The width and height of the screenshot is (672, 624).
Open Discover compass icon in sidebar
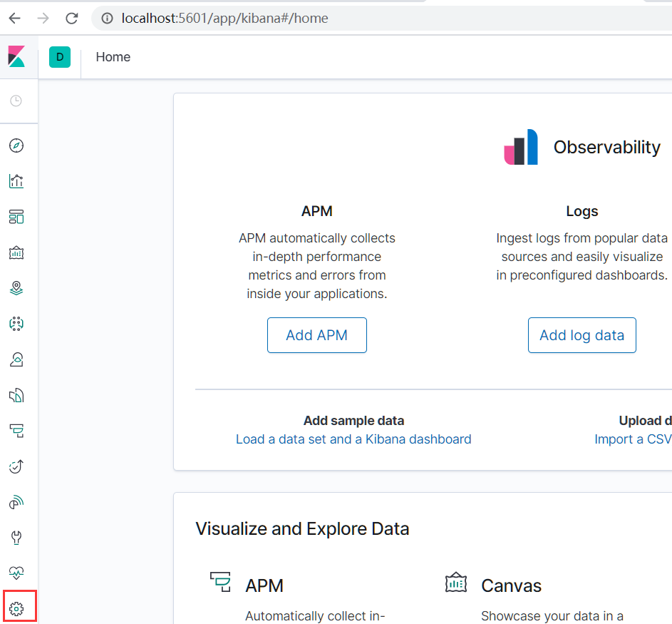tap(16, 145)
